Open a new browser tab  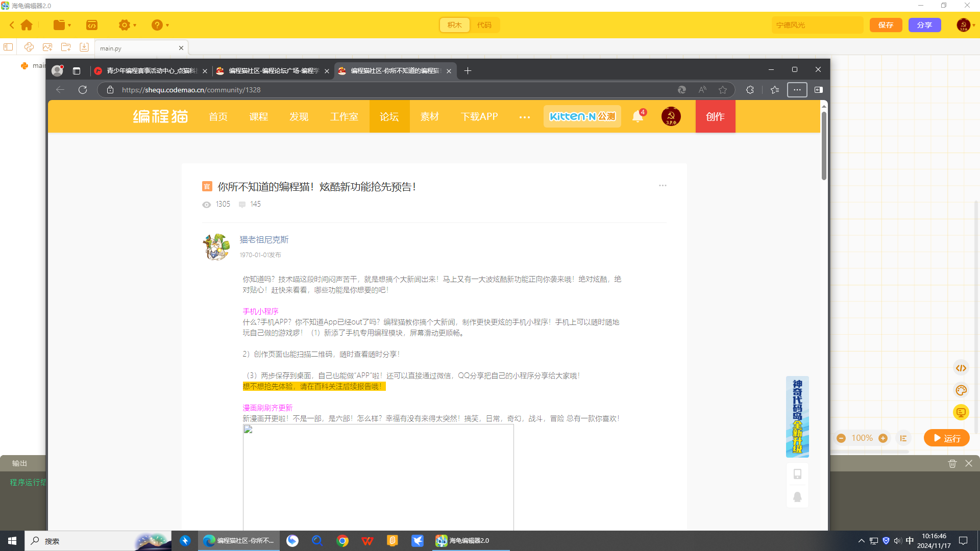click(x=468, y=71)
